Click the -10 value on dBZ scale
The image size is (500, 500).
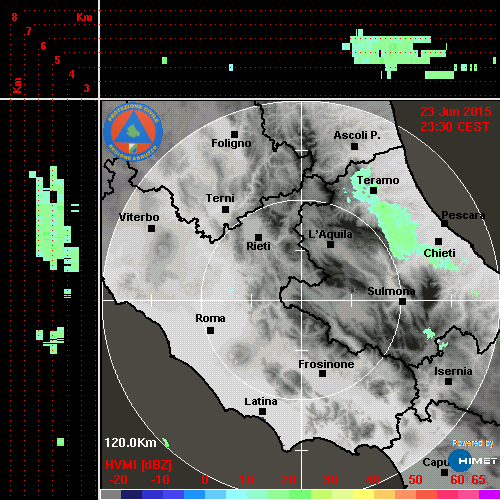coord(160,480)
